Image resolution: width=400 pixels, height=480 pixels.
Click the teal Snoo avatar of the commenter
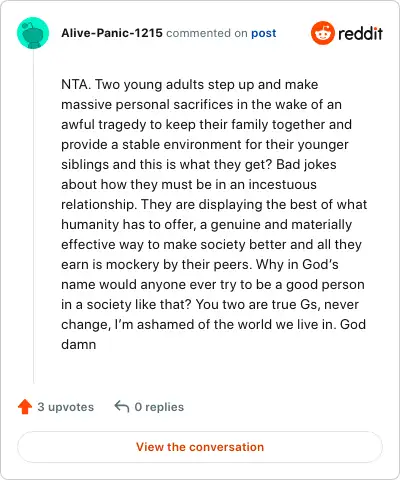pos(33,33)
